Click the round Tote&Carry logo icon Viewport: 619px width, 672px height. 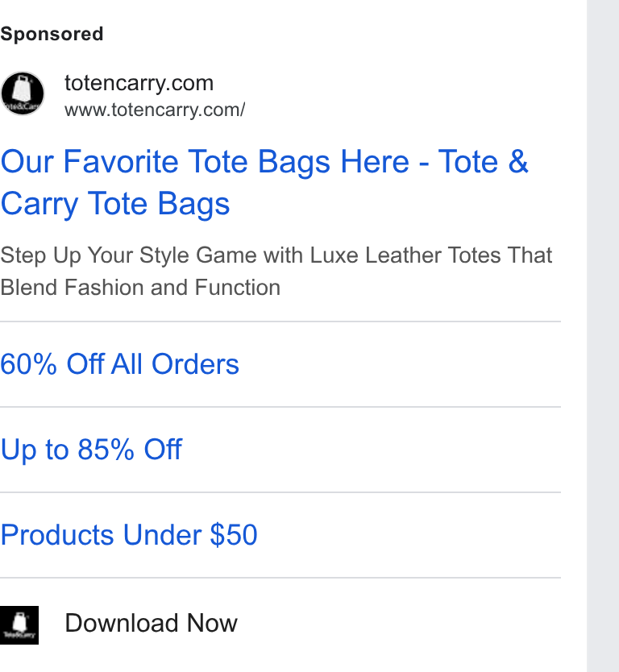[23, 93]
